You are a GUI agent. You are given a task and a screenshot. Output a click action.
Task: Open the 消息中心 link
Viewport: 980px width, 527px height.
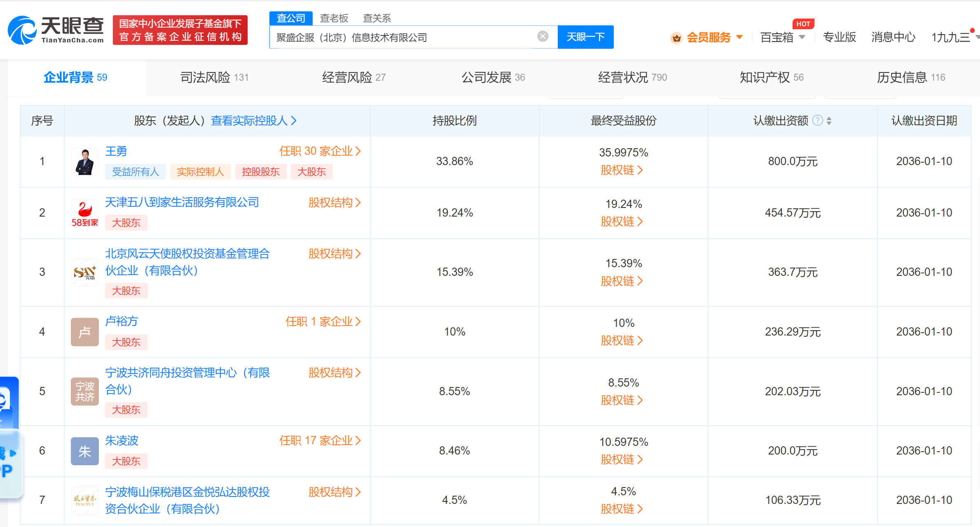(893, 37)
